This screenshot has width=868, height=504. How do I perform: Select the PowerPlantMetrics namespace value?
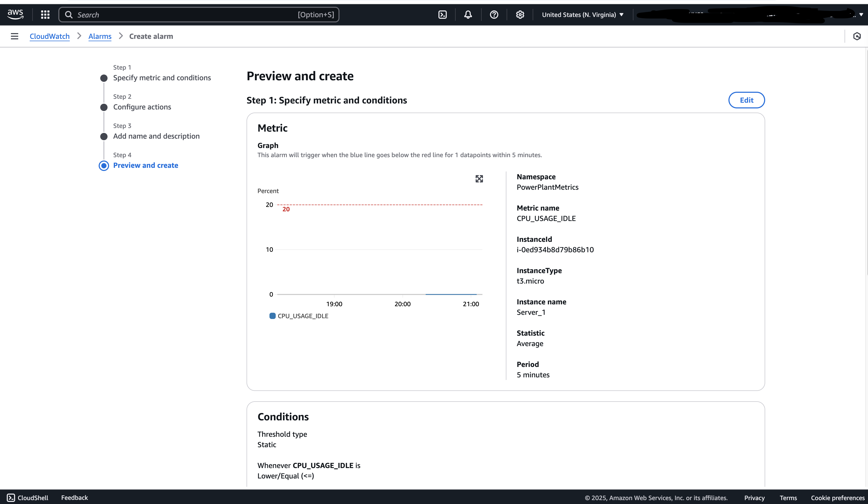[548, 187]
